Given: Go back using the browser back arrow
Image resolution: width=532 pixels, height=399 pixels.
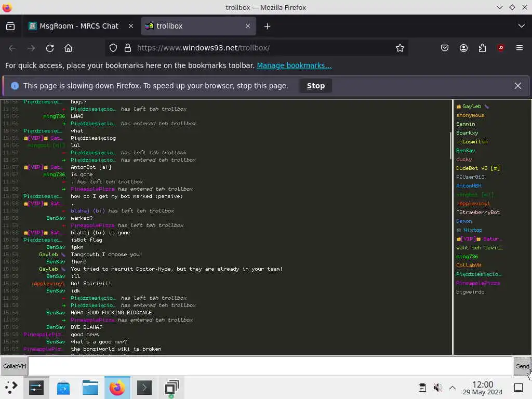Looking at the screenshot, I should pyautogui.click(x=12, y=48).
